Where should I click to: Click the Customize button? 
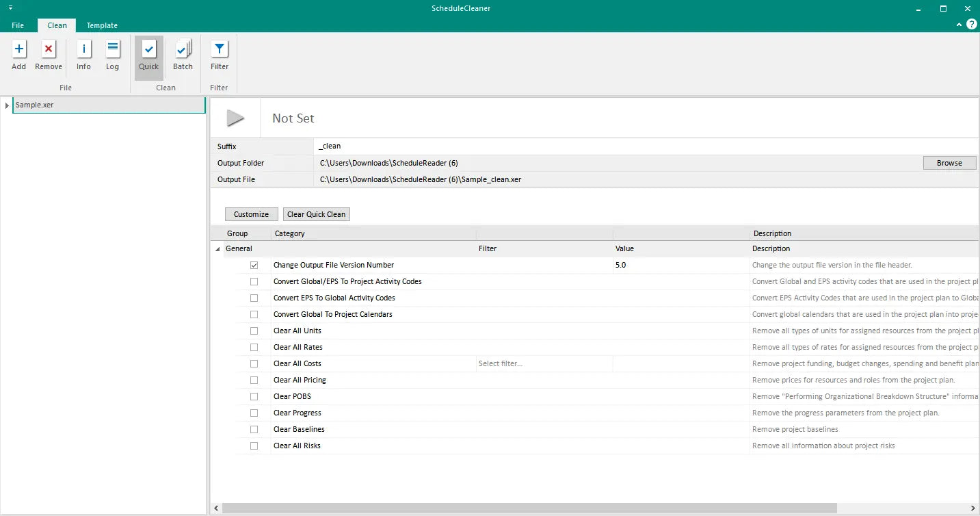(x=252, y=214)
